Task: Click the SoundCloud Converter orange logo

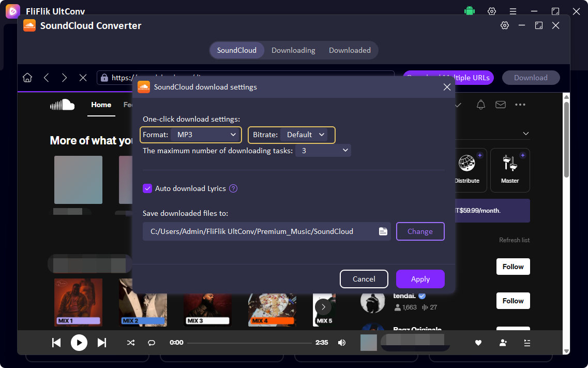Action: (29, 25)
